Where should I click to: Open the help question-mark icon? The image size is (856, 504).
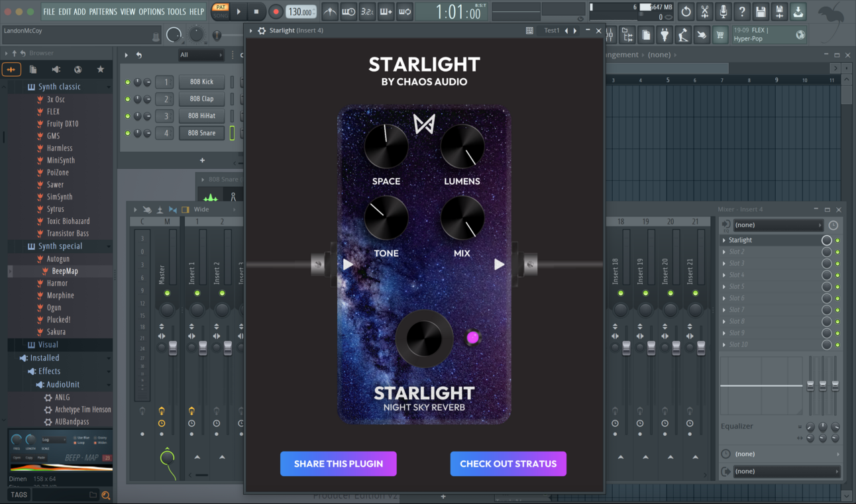[x=741, y=11]
